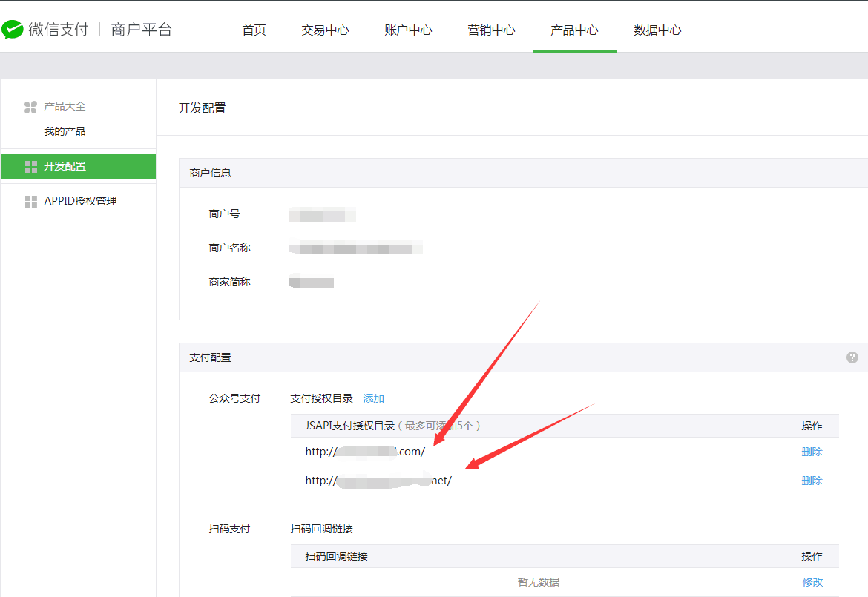
Task: Click the 开发配置 grid icon in sidebar
Action: [x=30, y=166]
